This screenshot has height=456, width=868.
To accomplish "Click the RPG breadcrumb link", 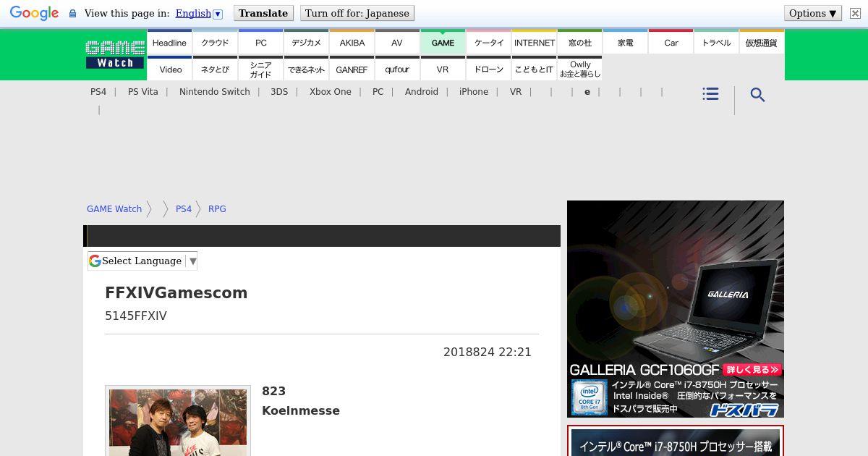I will coord(217,209).
